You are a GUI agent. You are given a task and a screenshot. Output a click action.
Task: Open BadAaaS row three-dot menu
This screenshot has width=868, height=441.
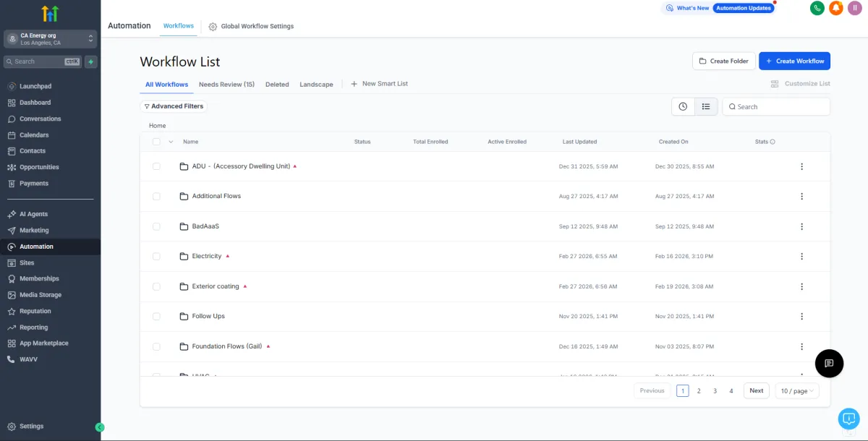tap(801, 226)
